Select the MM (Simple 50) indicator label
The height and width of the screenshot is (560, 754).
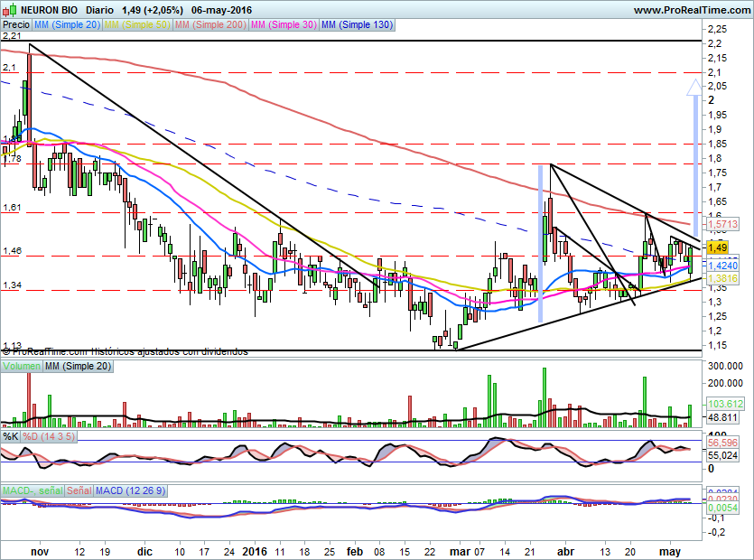click(136, 25)
